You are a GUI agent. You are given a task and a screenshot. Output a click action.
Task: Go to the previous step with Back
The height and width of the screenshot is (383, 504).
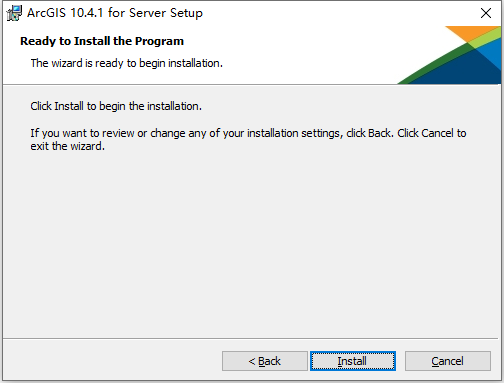(265, 361)
